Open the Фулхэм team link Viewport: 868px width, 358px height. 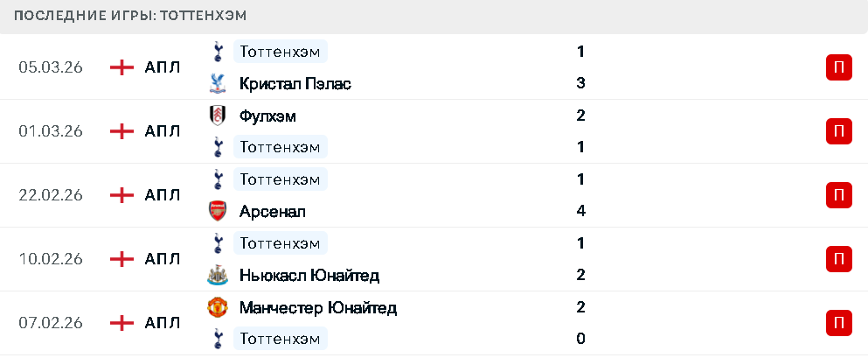267,116
